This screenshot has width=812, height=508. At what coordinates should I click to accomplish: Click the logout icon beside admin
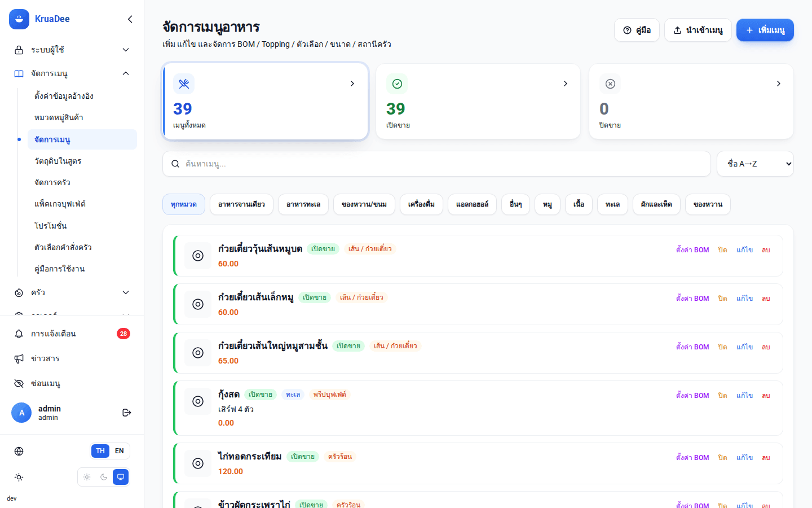tap(127, 413)
